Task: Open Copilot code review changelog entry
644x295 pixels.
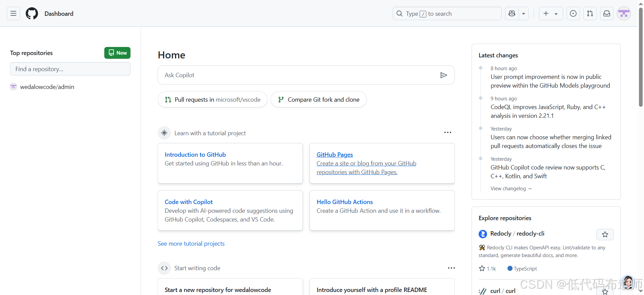Action: [x=548, y=172]
